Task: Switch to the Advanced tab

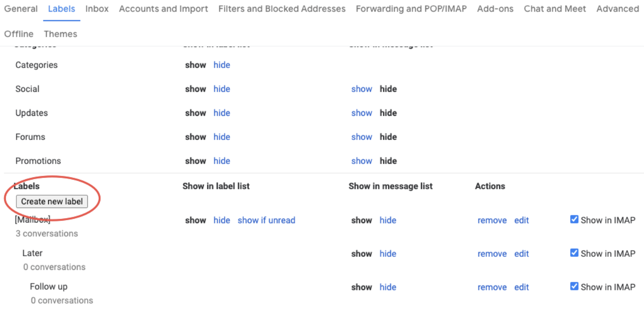Action: point(617,9)
